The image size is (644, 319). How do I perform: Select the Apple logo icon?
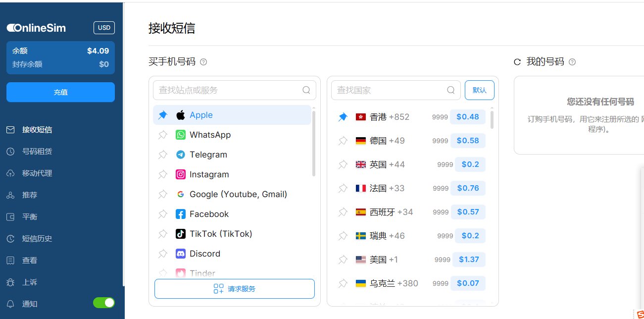tap(181, 115)
